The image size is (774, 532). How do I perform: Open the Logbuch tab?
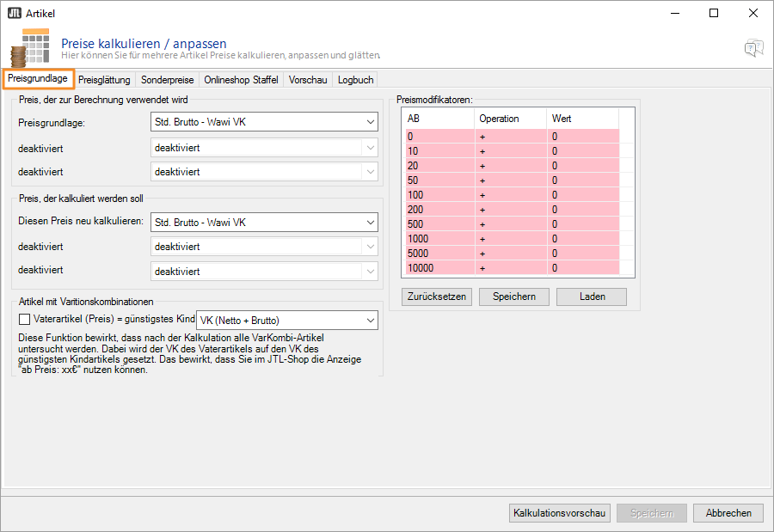(x=355, y=80)
